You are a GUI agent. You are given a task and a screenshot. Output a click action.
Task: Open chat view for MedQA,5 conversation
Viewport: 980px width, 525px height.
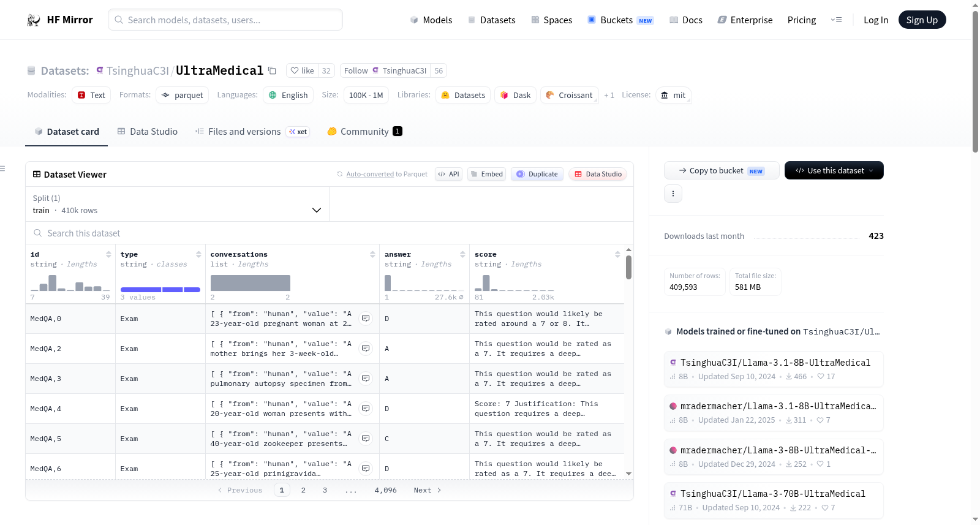366,439
